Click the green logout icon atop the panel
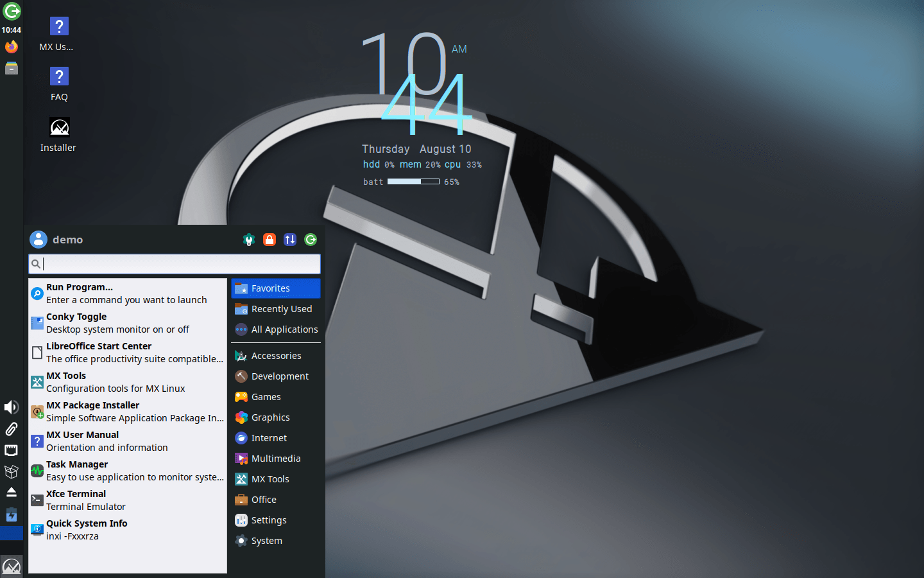924x578 pixels. click(x=12, y=11)
